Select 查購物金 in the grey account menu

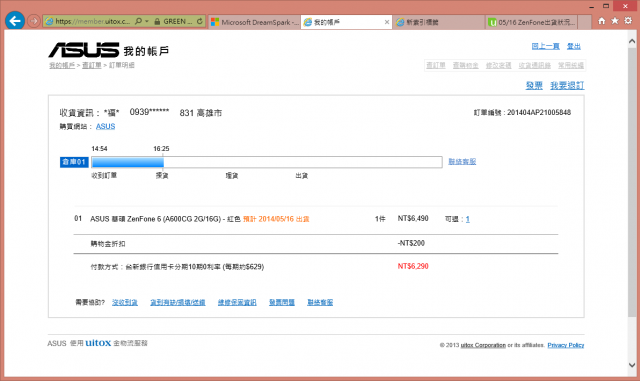point(465,65)
